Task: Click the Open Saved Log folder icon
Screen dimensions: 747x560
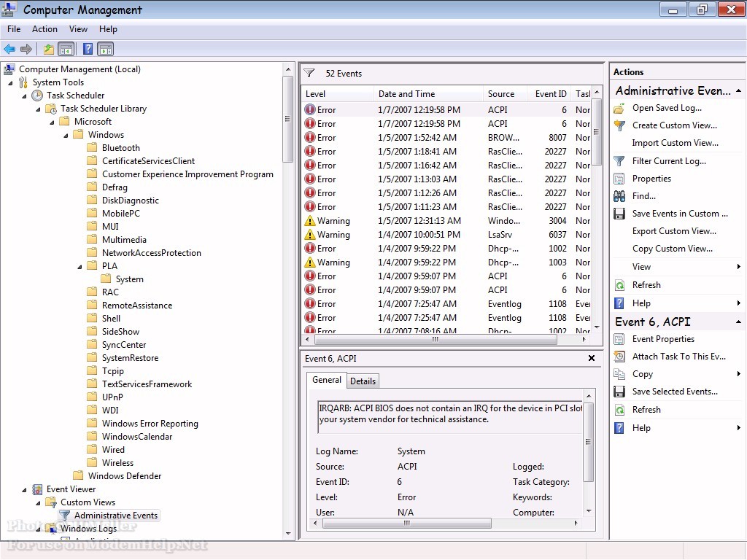Action: [619, 108]
